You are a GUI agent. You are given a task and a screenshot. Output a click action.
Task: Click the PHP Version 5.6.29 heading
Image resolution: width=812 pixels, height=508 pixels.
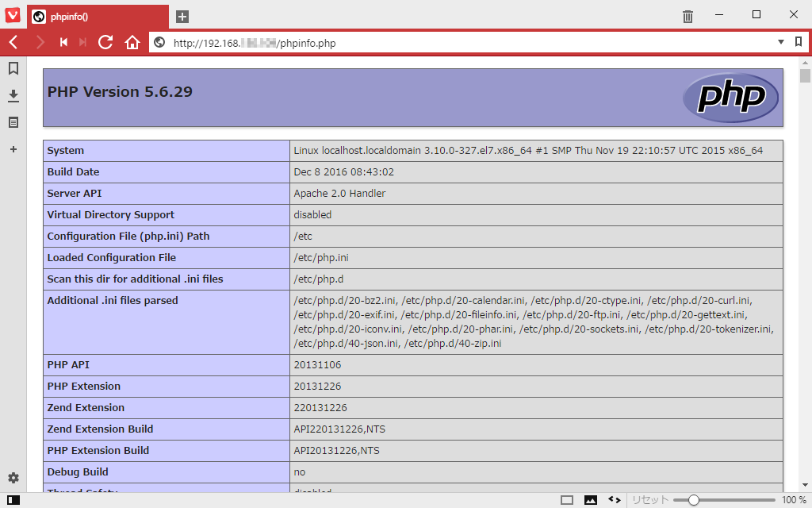pyautogui.click(x=120, y=92)
